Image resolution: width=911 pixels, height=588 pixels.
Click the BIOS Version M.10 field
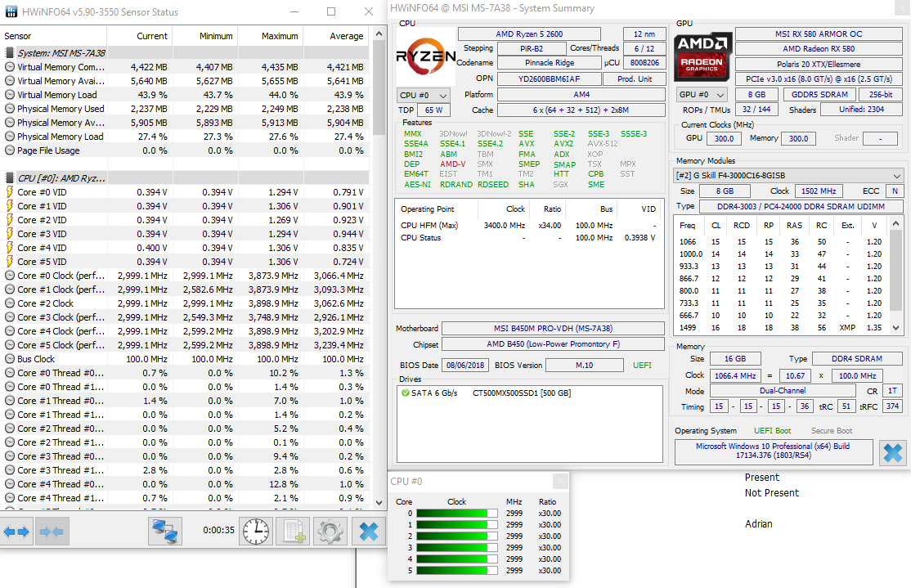[585, 365]
